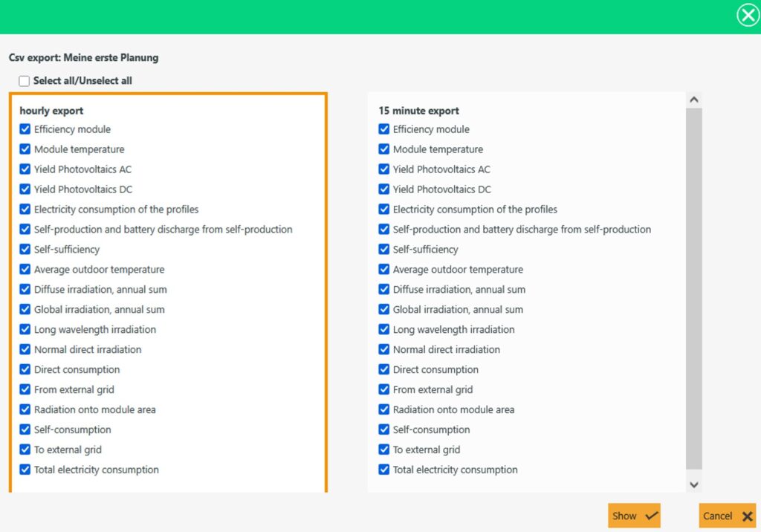Uncheck hourly Electricity consumption of the profiles
The width and height of the screenshot is (761, 532).
(x=25, y=210)
